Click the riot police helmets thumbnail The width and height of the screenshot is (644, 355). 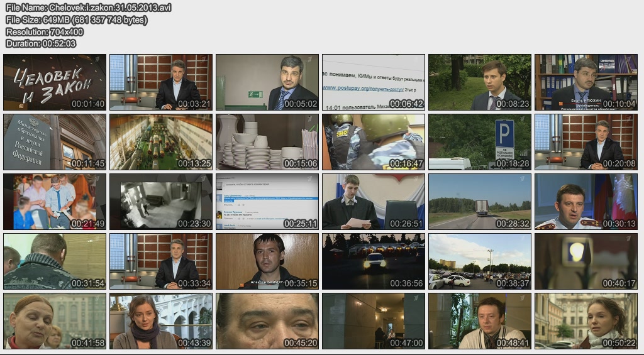(x=374, y=142)
